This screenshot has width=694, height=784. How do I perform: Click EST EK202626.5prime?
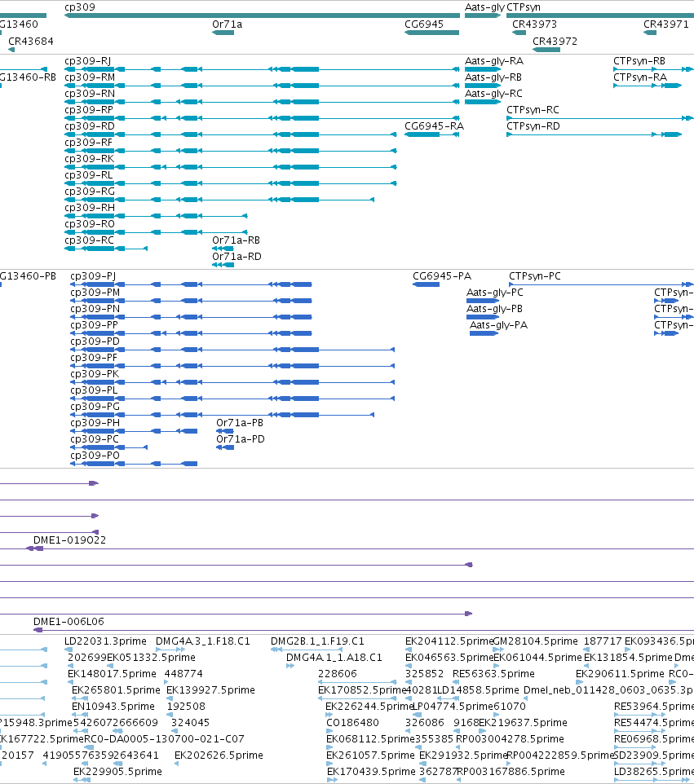pyautogui.click(x=219, y=755)
